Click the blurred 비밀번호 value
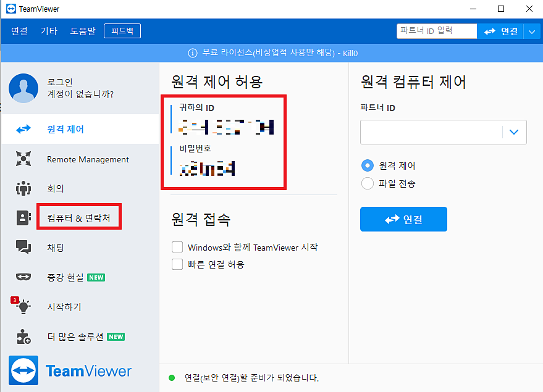 pyautogui.click(x=207, y=169)
